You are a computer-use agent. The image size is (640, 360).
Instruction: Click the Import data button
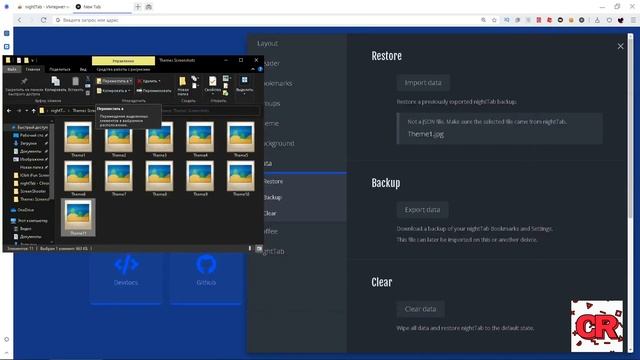pyautogui.click(x=423, y=82)
